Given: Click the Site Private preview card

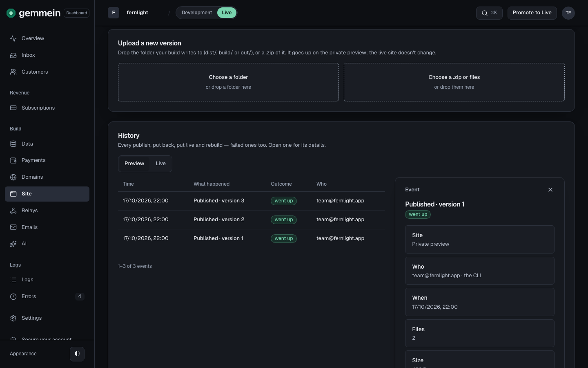Looking at the screenshot, I should (x=480, y=240).
